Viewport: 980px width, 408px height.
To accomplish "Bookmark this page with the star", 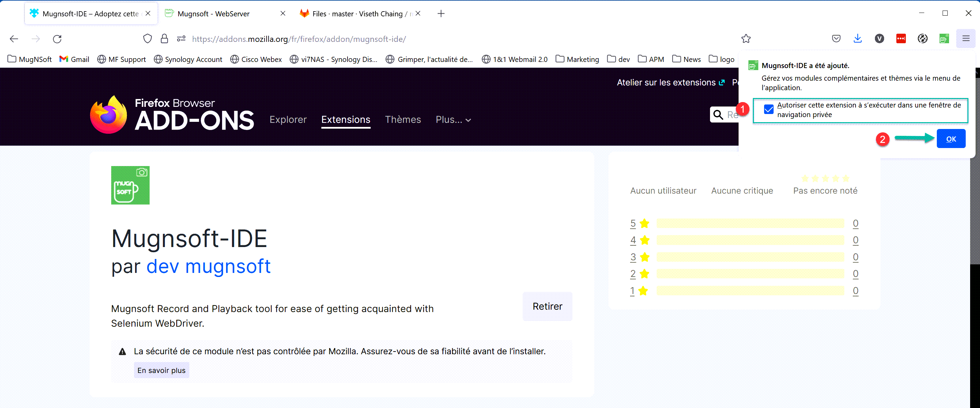I will click(x=746, y=39).
